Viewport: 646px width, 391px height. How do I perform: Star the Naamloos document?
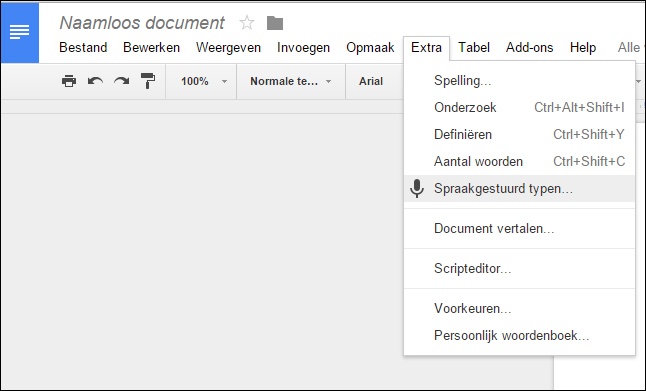[x=247, y=23]
